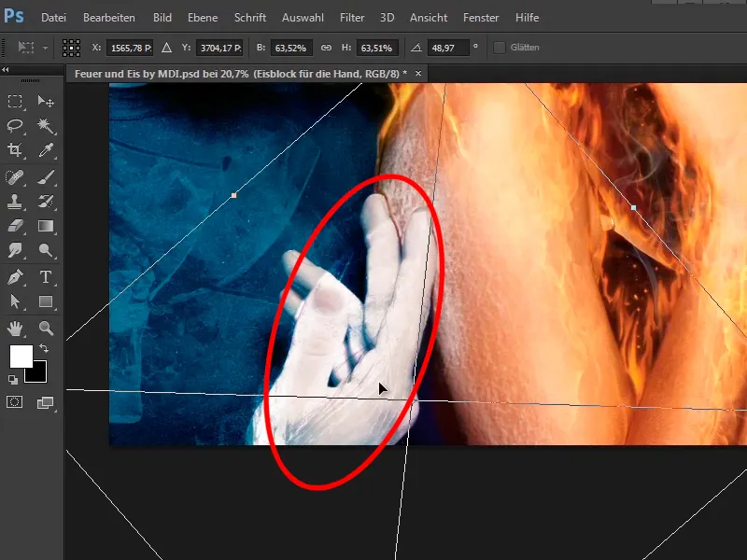Viewport: 747px width, 560px height.
Task: Select the Type tool
Action: coord(46,276)
